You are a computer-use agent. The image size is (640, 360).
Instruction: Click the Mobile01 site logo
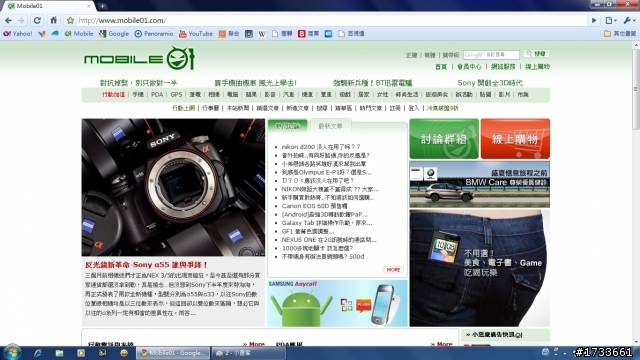coord(140,58)
